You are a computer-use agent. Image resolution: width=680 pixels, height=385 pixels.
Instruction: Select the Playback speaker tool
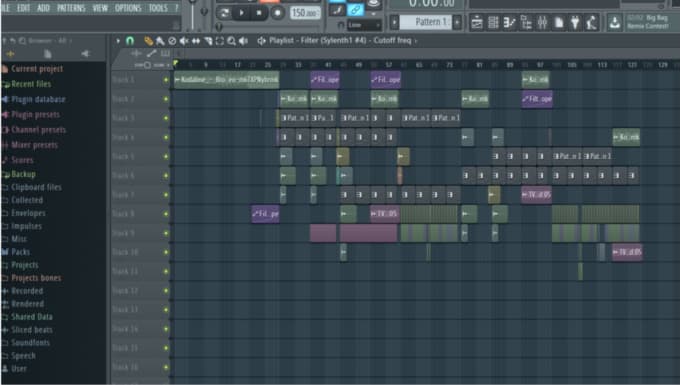(x=243, y=41)
